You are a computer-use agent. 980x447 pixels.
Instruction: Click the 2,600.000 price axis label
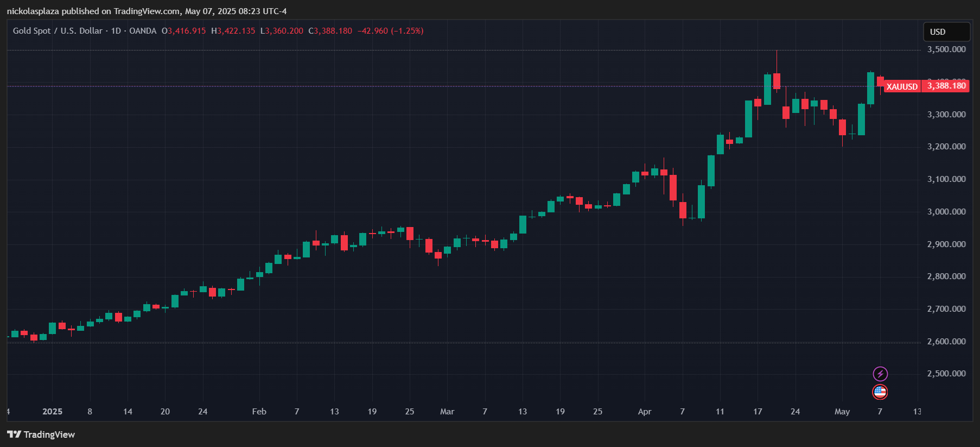[946, 342]
